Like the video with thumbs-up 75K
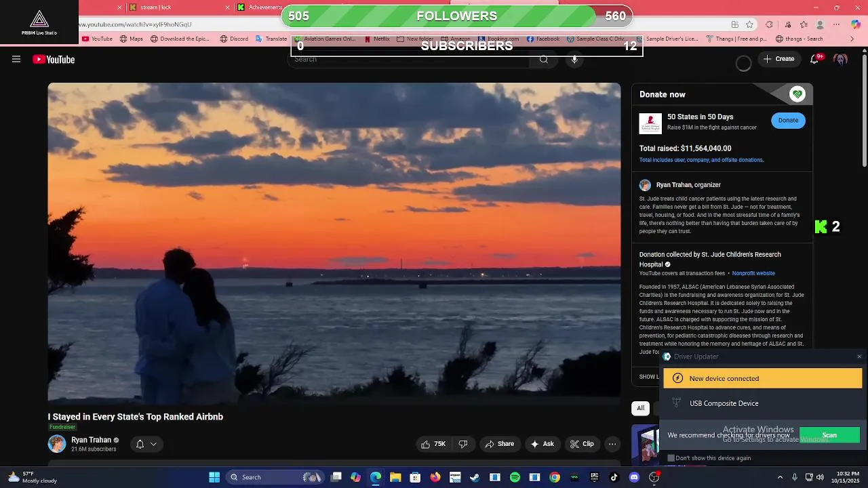868x488 pixels. (433, 444)
